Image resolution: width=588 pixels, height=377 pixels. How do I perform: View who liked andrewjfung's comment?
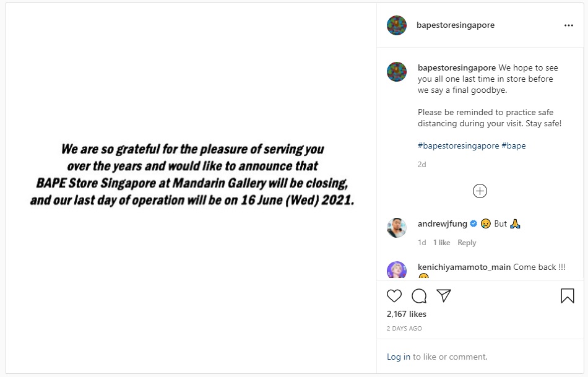click(x=441, y=243)
